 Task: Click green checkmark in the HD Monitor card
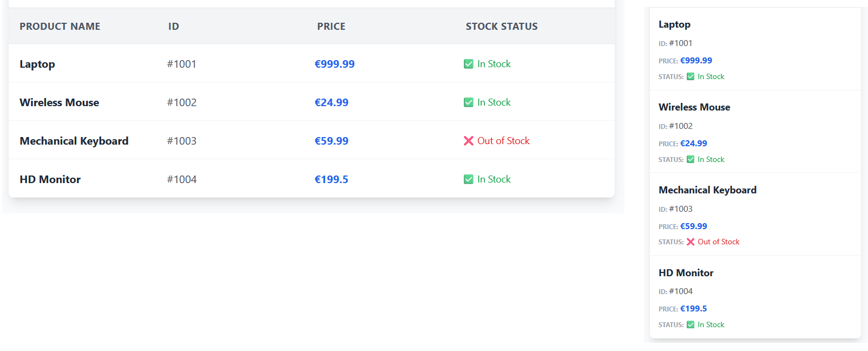click(x=691, y=325)
